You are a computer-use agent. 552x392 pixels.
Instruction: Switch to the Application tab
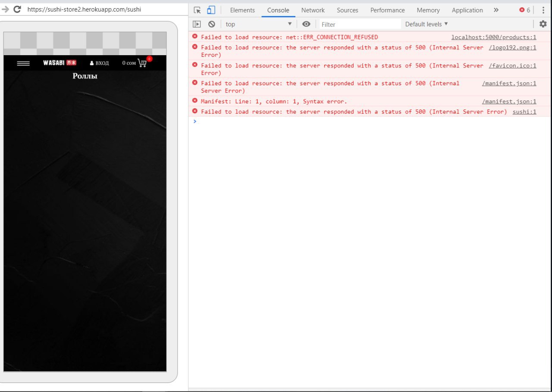(467, 10)
